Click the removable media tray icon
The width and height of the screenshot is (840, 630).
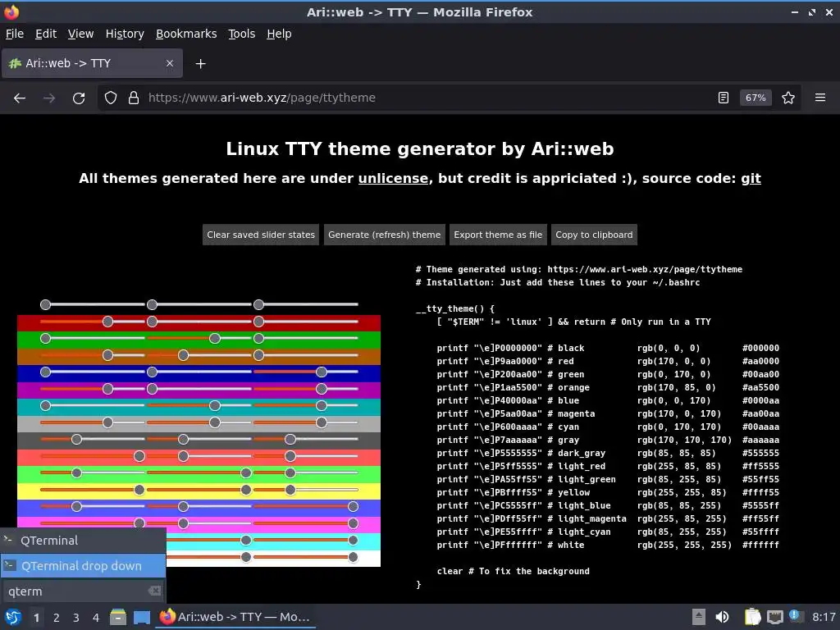698,617
